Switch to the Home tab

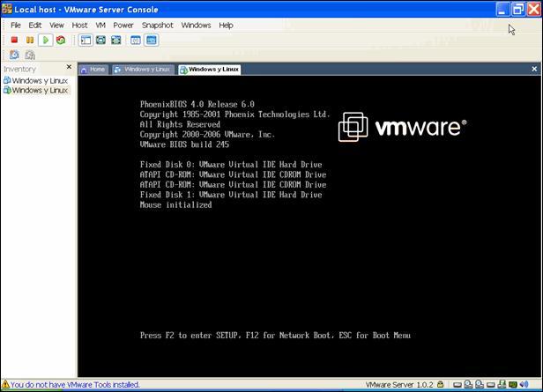point(93,69)
